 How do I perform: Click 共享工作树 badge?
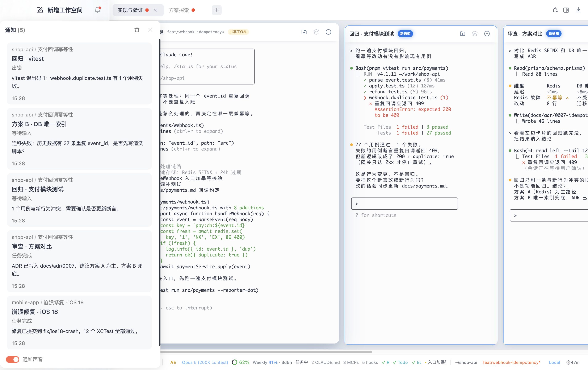(x=238, y=32)
